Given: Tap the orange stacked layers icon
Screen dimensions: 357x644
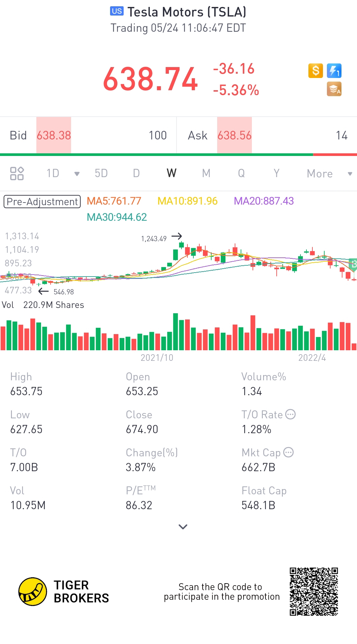Looking at the screenshot, I should pyautogui.click(x=334, y=89).
